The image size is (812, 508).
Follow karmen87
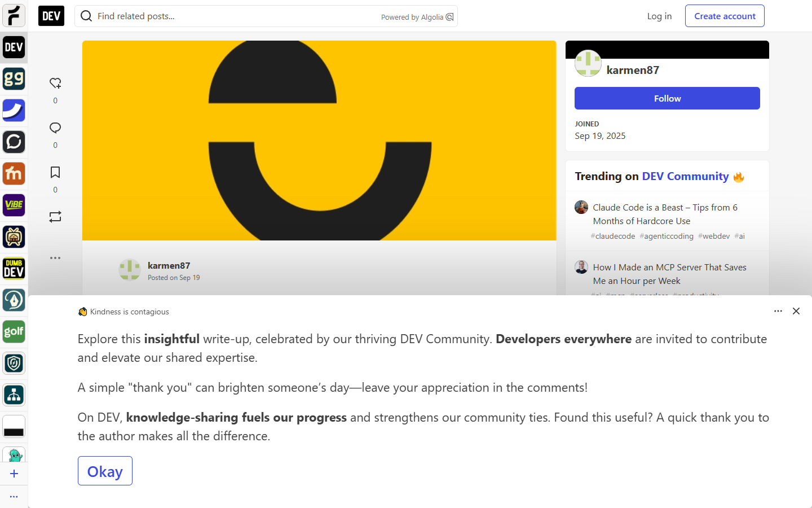(667, 98)
